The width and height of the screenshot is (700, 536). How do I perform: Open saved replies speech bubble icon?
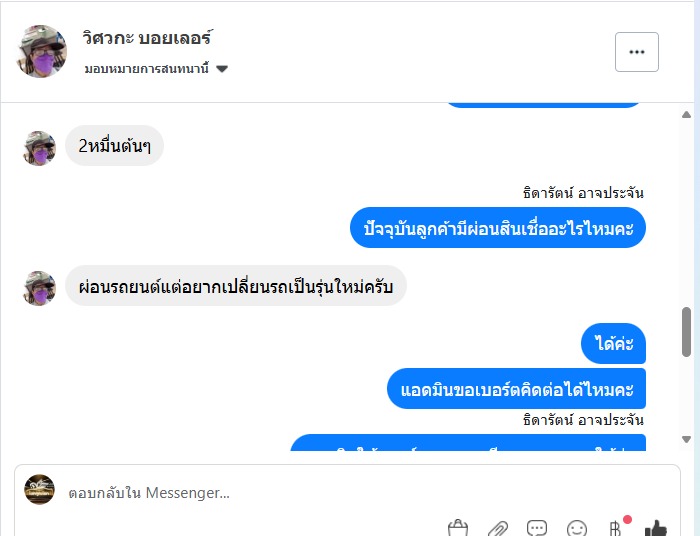point(537,527)
